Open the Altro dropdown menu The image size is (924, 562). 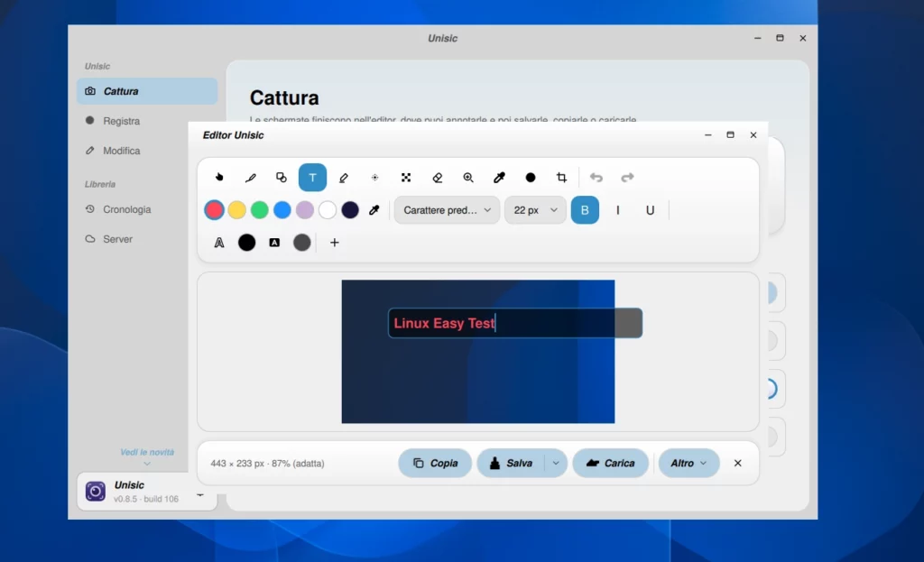pos(688,463)
